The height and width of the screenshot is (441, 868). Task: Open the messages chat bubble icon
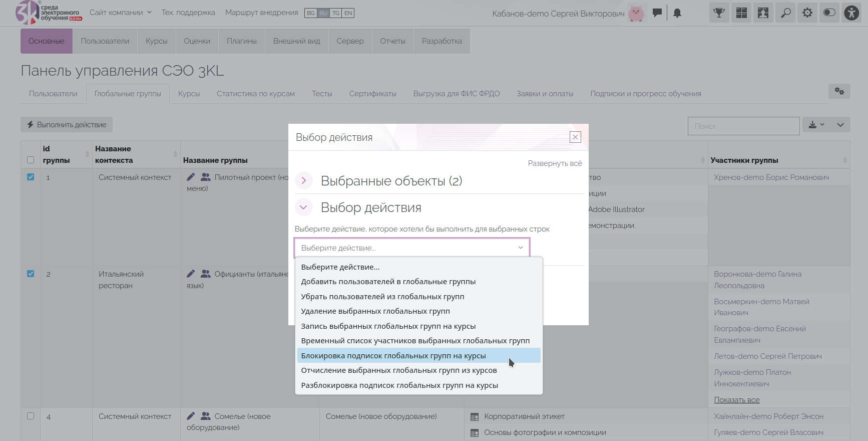(x=657, y=13)
